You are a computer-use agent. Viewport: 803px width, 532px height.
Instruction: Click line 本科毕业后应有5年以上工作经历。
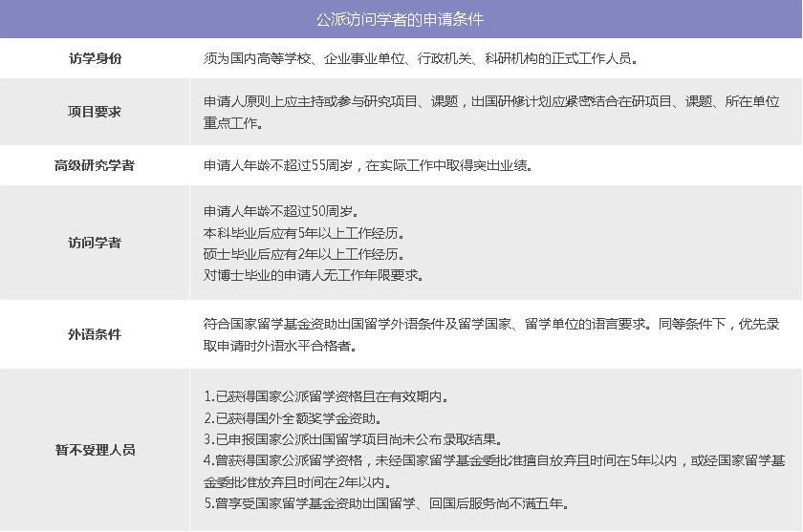pyautogui.click(x=304, y=233)
